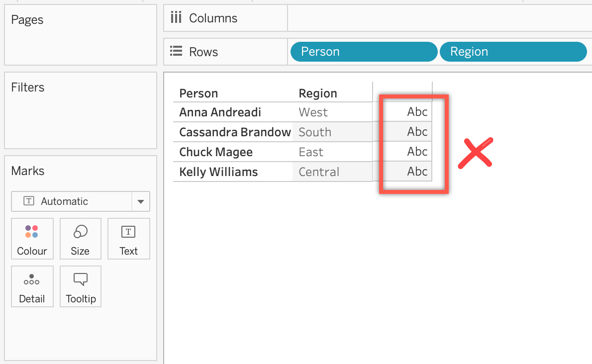This screenshot has width=592, height=364.
Task: Click the Columns shelf icon
Action: click(176, 18)
